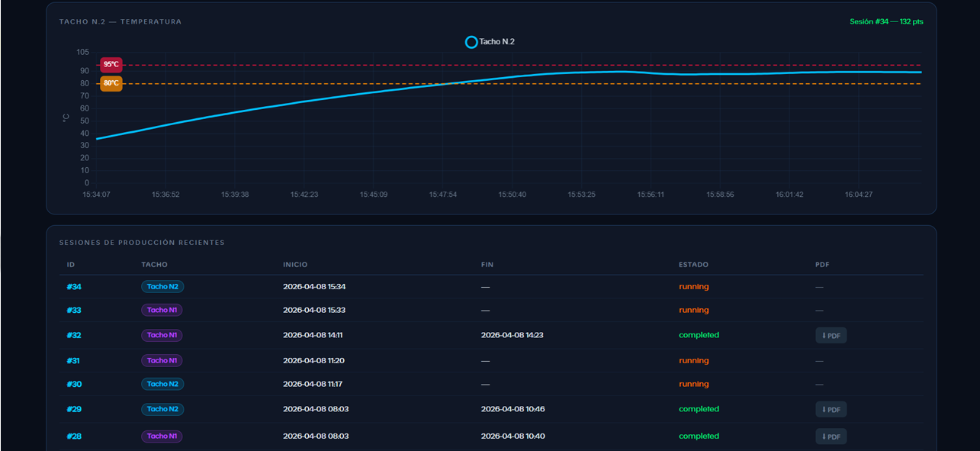Download PDF for session #32

[x=831, y=336]
